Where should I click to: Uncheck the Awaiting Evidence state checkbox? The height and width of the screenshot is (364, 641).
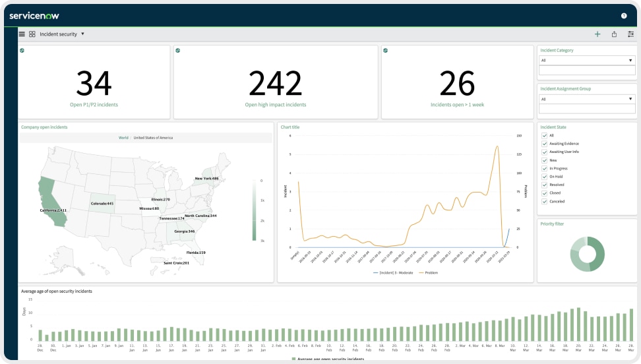click(545, 144)
